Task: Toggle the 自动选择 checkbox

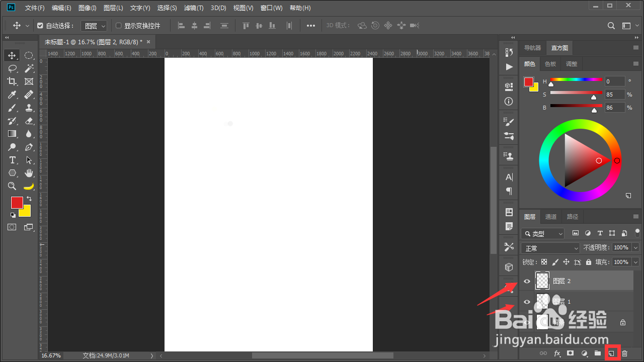Action: tap(40, 26)
